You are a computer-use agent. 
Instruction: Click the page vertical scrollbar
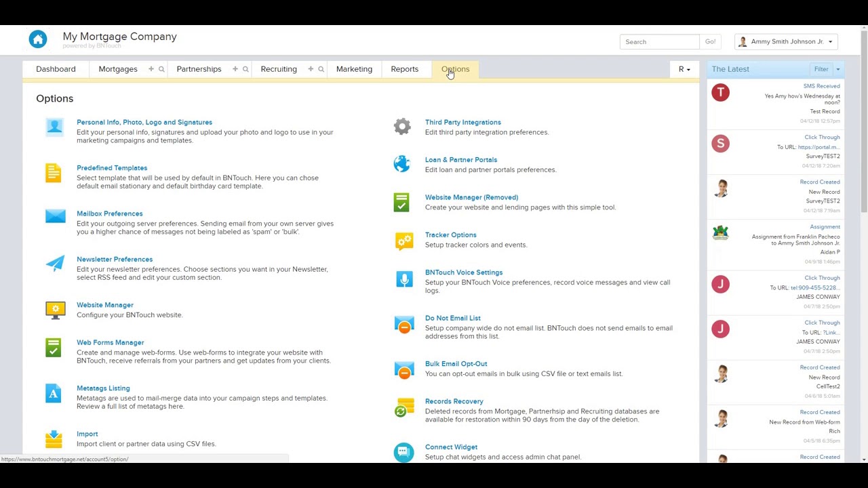pos(863,122)
